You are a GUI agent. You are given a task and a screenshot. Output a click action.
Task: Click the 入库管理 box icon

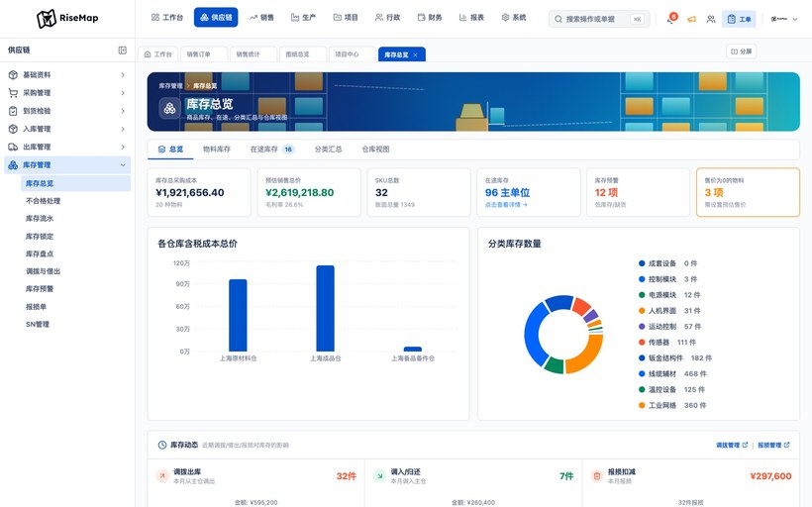13,129
